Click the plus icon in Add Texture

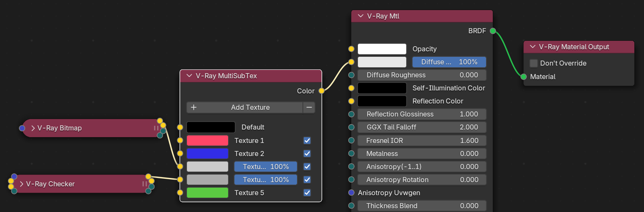[x=194, y=107]
